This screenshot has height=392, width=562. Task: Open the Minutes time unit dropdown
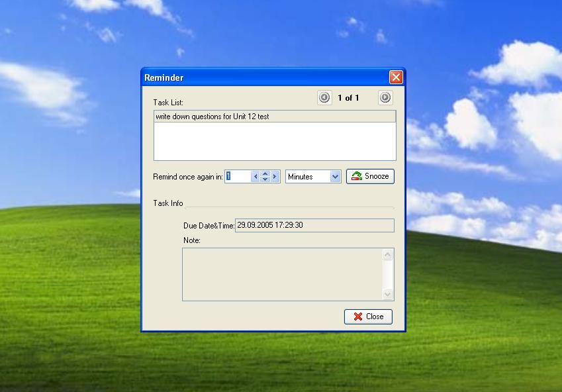(335, 177)
